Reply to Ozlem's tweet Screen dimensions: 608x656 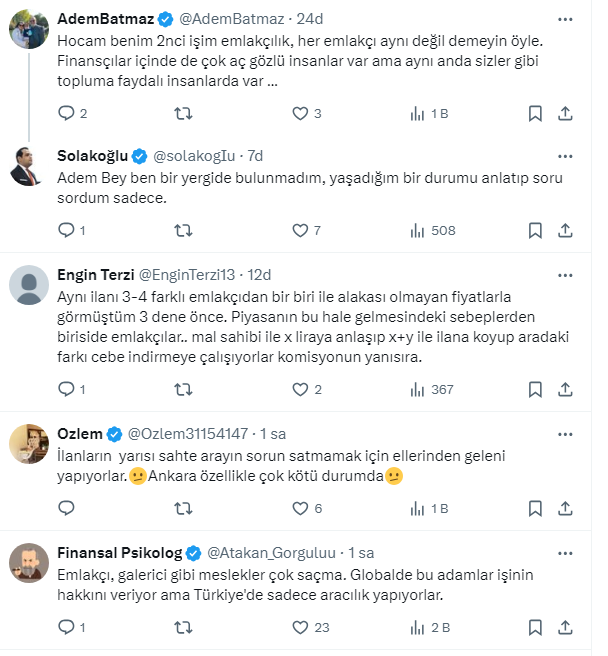[67, 508]
